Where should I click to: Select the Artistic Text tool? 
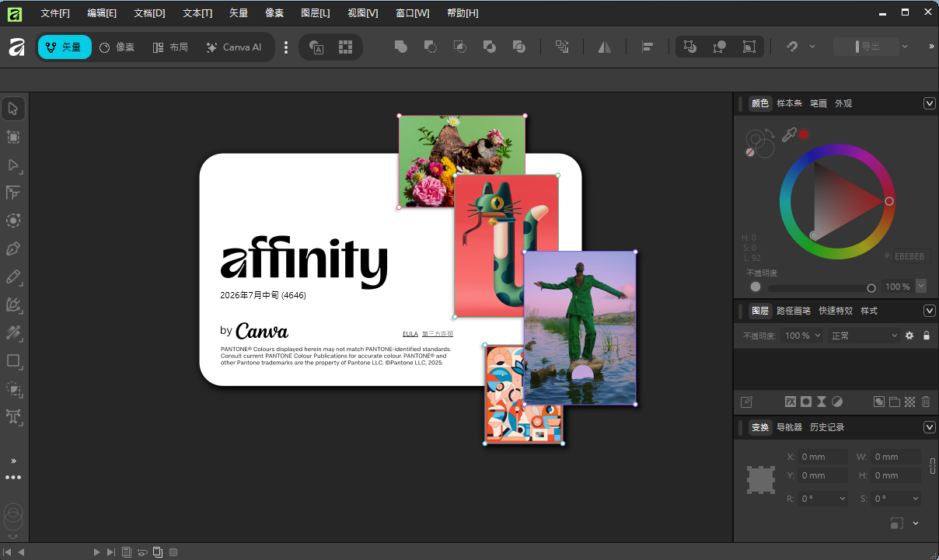coord(13,417)
